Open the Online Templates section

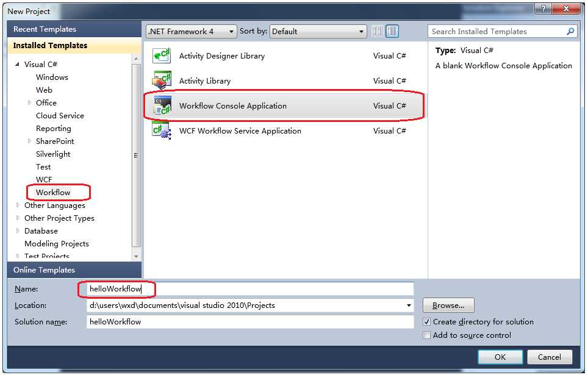pyautogui.click(x=74, y=270)
